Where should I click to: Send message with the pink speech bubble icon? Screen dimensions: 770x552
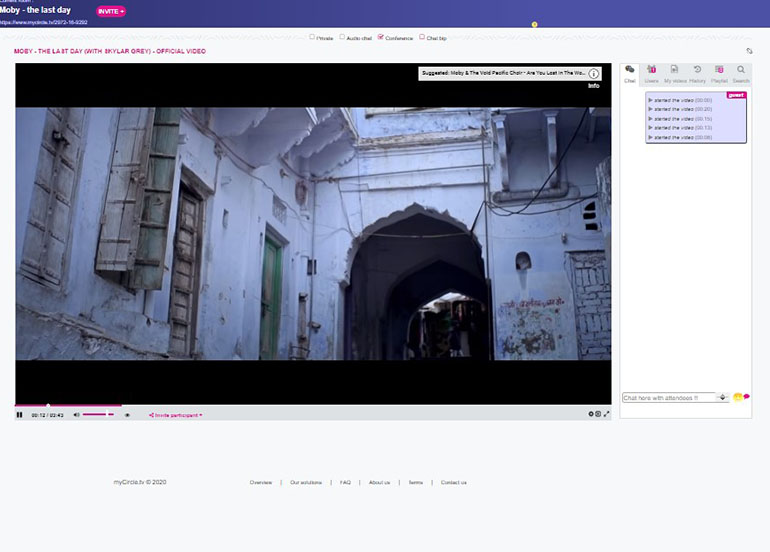coord(747,396)
